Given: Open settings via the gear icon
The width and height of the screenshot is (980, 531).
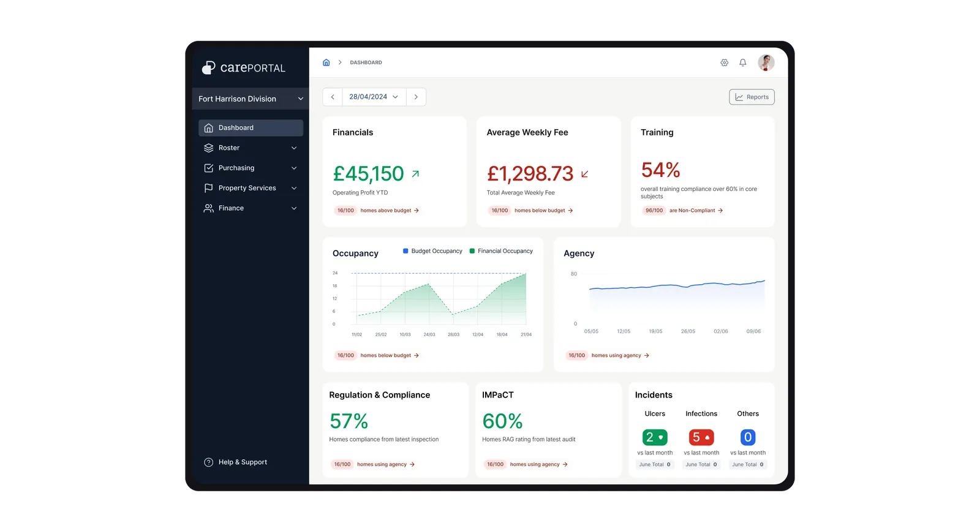Looking at the screenshot, I should point(725,62).
